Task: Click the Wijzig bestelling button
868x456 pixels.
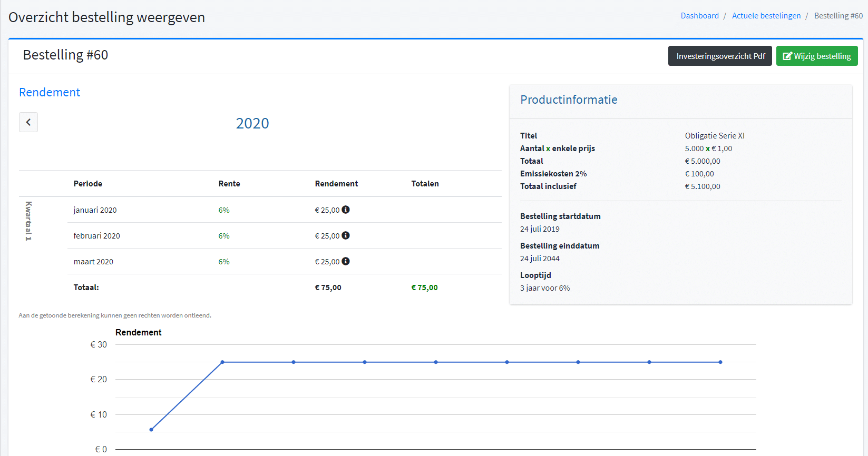Action: [x=817, y=56]
